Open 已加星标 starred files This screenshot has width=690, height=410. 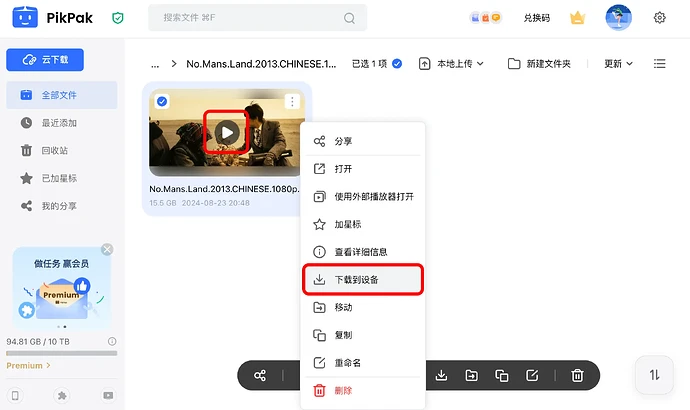click(x=62, y=178)
